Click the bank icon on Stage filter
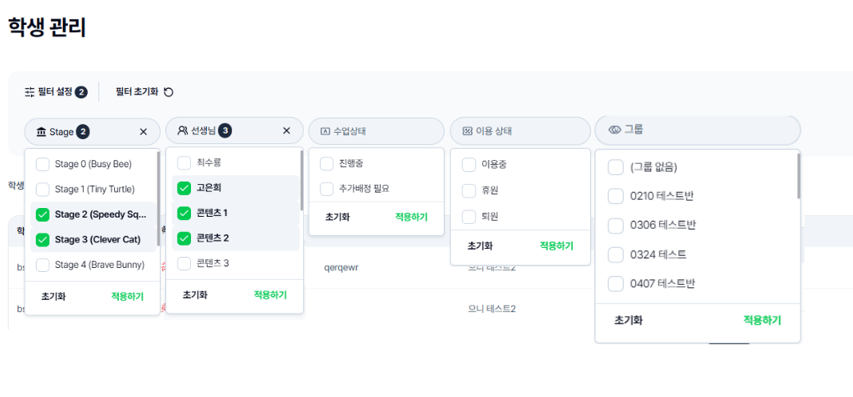 [x=41, y=132]
